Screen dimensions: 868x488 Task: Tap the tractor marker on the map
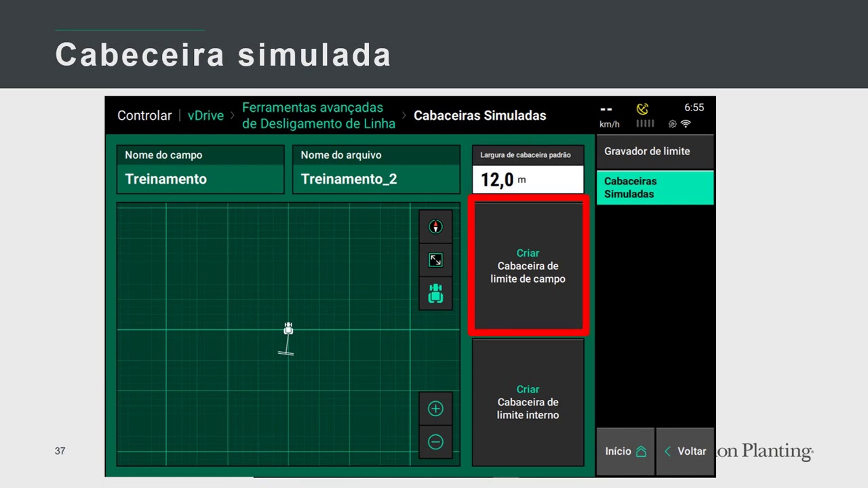tap(288, 329)
